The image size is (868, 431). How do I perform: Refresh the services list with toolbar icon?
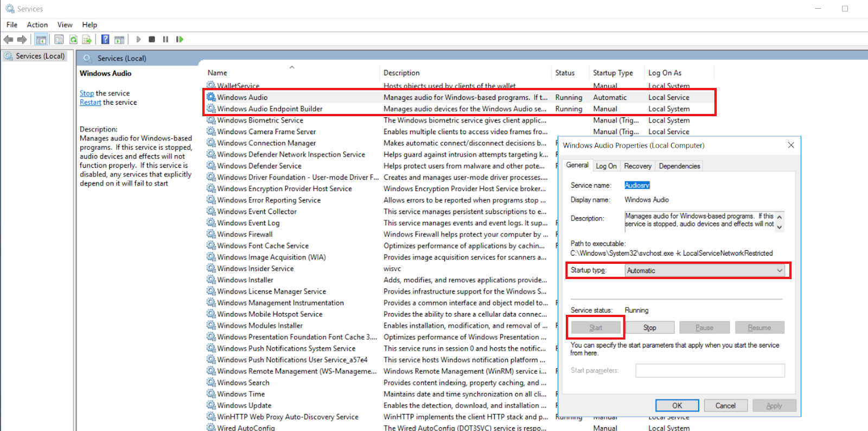(73, 39)
